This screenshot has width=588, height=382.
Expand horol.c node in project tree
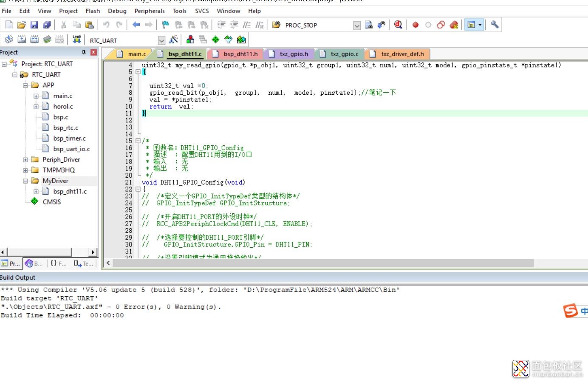[36, 107]
